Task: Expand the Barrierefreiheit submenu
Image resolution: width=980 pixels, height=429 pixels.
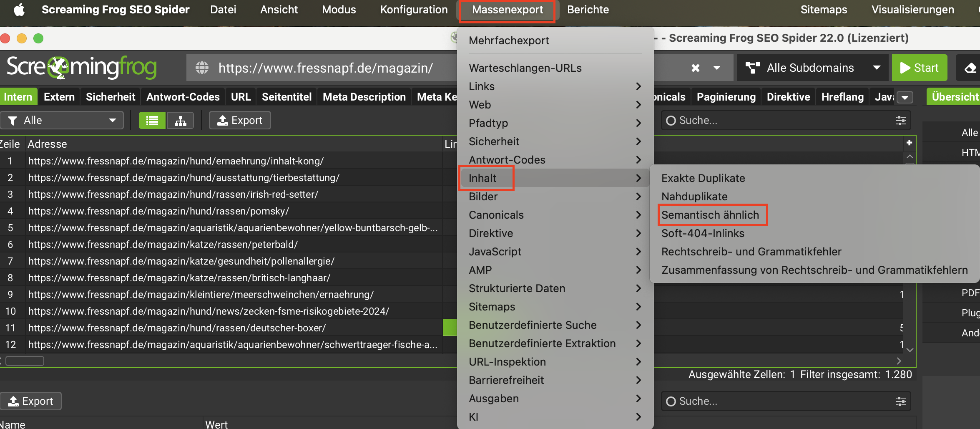Action: [x=555, y=380]
